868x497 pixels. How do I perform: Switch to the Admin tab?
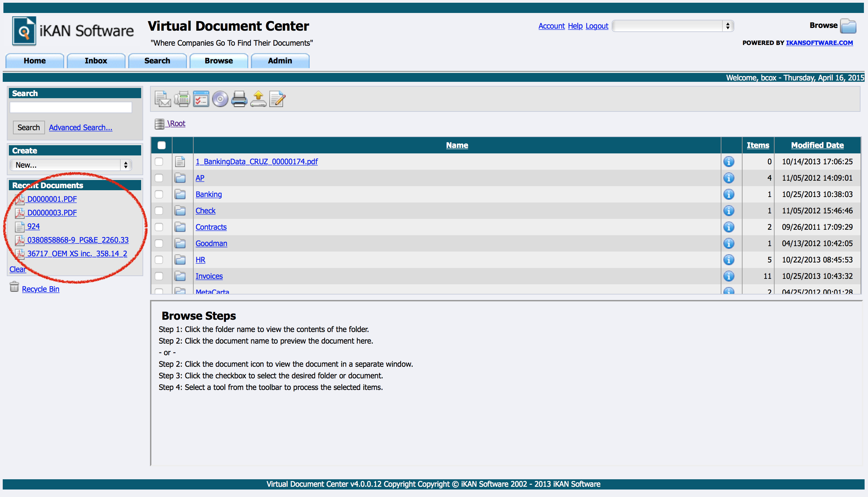[x=280, y=60]
